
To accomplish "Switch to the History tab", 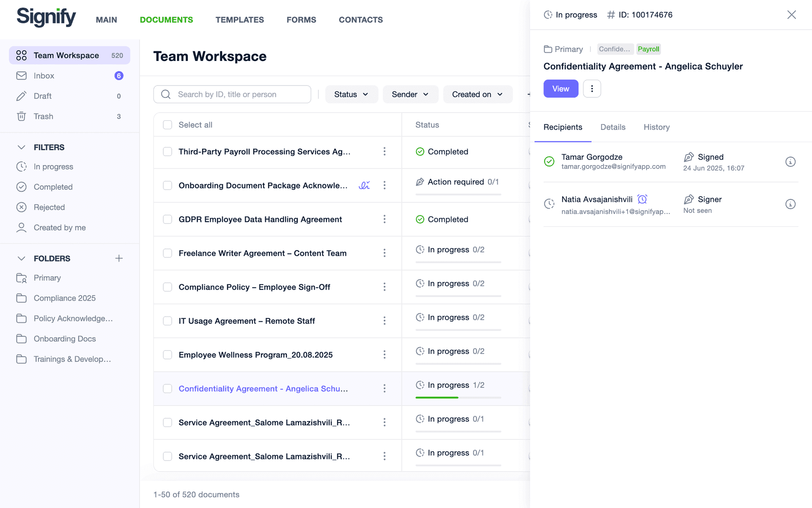I will [656, 127].
